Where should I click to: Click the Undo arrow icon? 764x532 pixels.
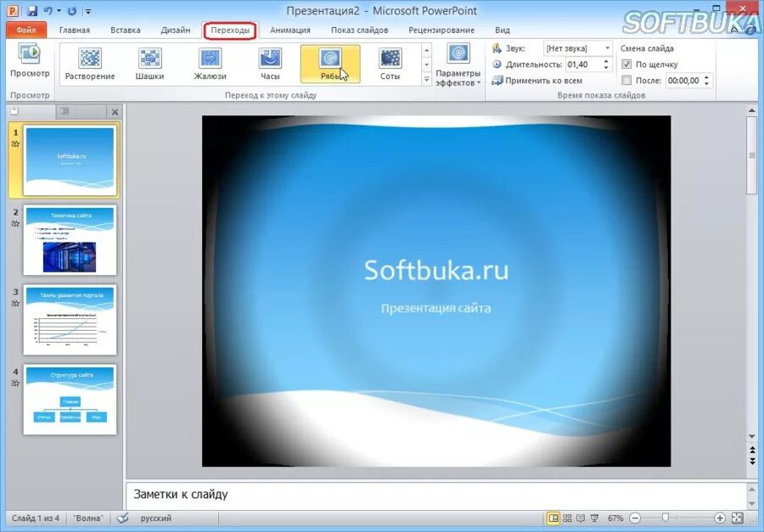click(48, 11)
